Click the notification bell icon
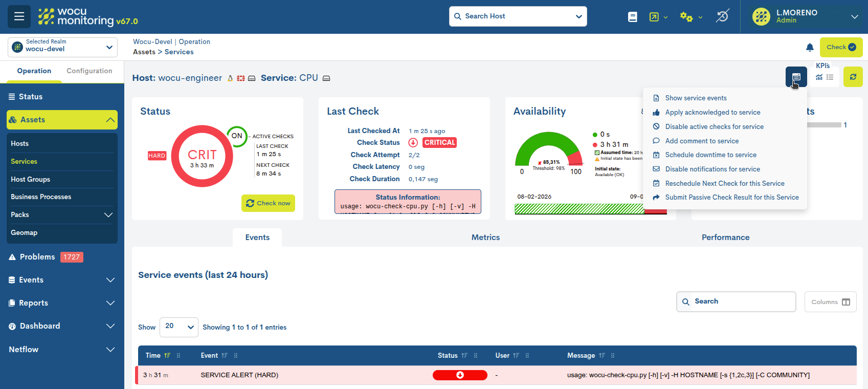Image resolution: width=868 pixels, height=389 pixels. [810, 48]
